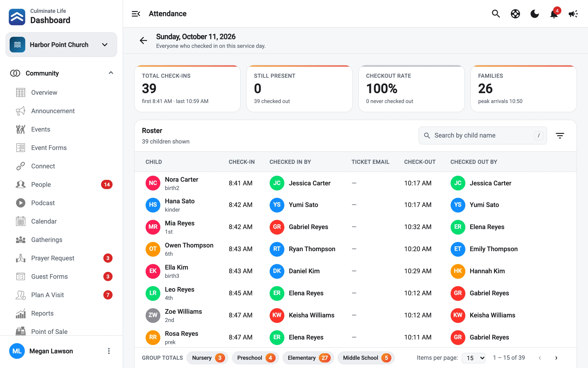Open People with 14 badge
588x368 pixels.
[x=61, y=184]
